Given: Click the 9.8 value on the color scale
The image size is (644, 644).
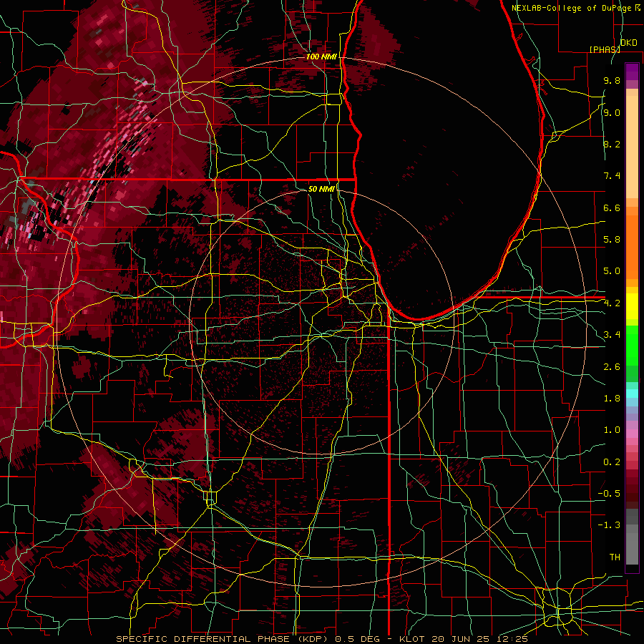Looking at the screenshot, I should (x=612, y=80).
